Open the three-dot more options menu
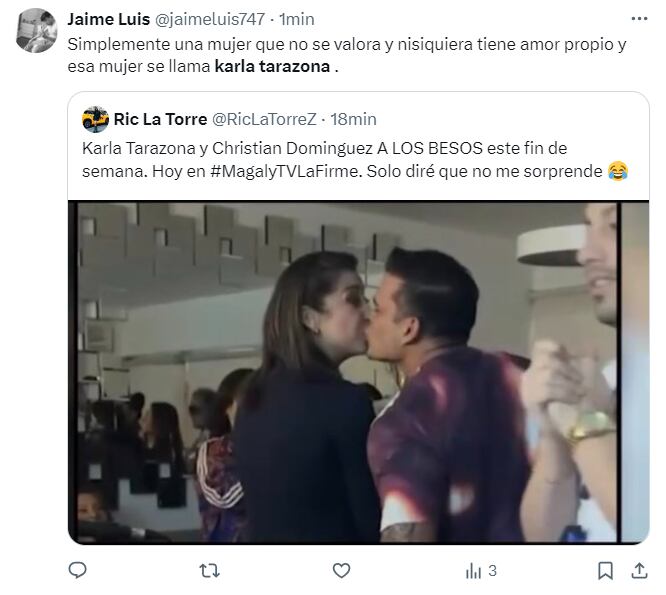The image size is (666, 595). [x=639, y=19]
